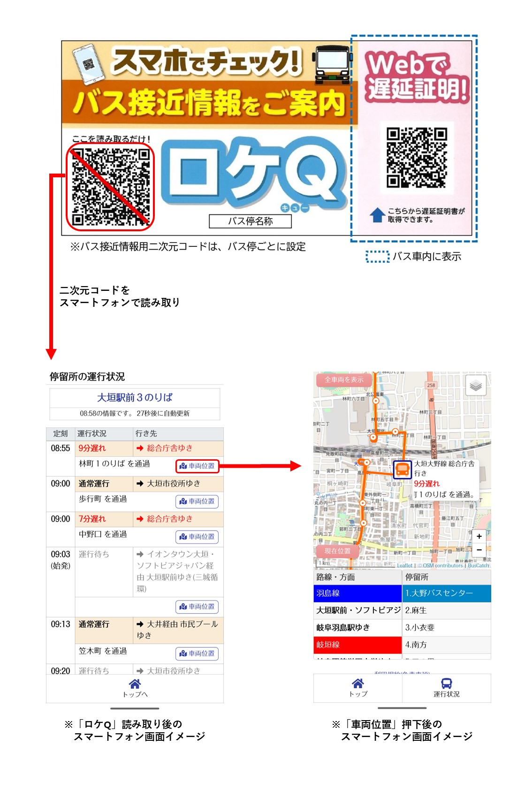This screenshot has height=798, width=532.
Task: Open the Leaflet attribution link
Action: click(404, 565)
